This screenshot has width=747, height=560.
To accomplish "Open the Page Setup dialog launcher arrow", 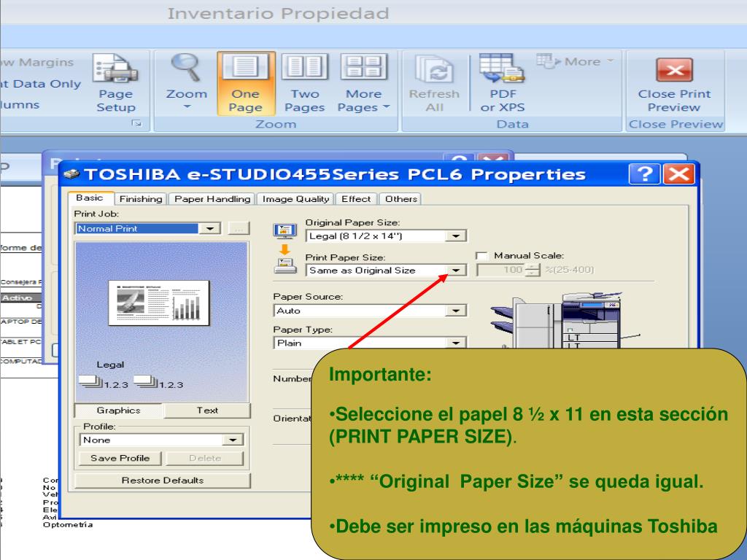I will coord(137,123).
